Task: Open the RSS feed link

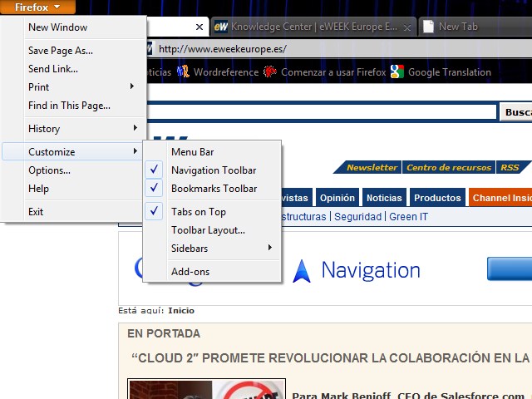Action: coord(510,167)
